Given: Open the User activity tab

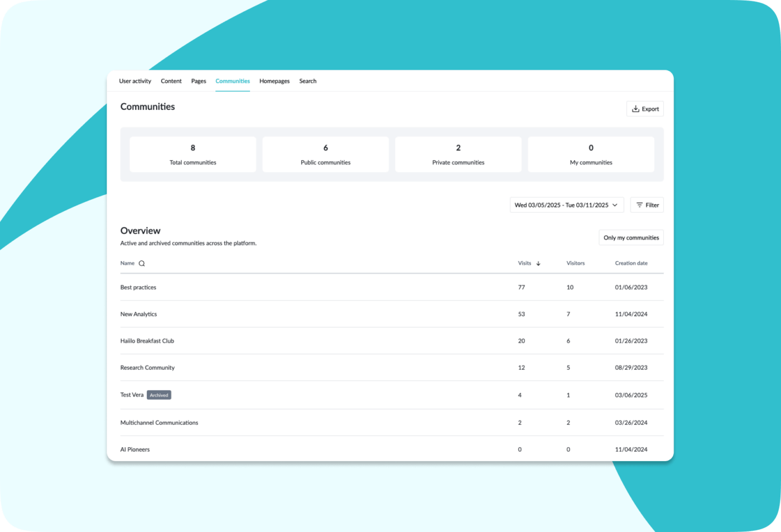Looking at the screenshot, I should (x=135, y=81).
